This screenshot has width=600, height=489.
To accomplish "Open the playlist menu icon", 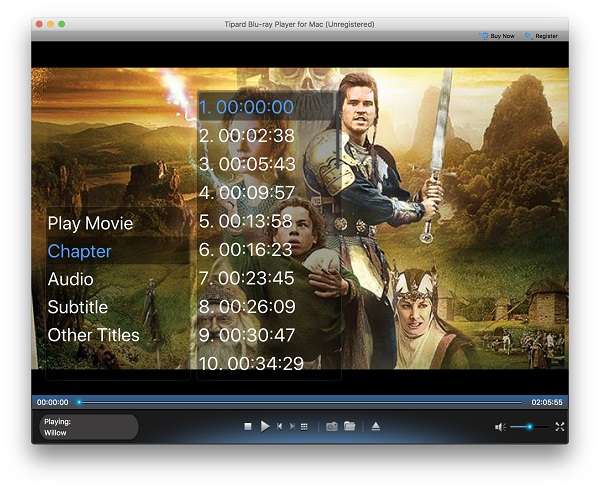I will coord(304,426).
